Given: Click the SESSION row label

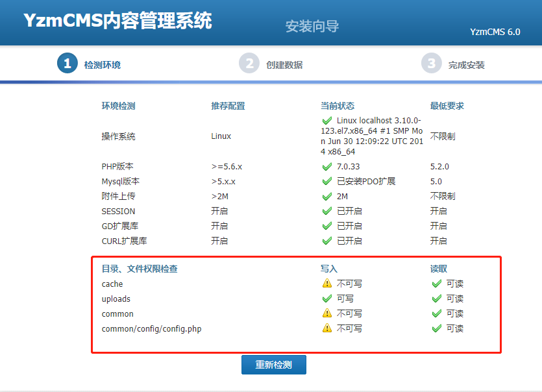Looking at the screenshot, I should (118, 211).
